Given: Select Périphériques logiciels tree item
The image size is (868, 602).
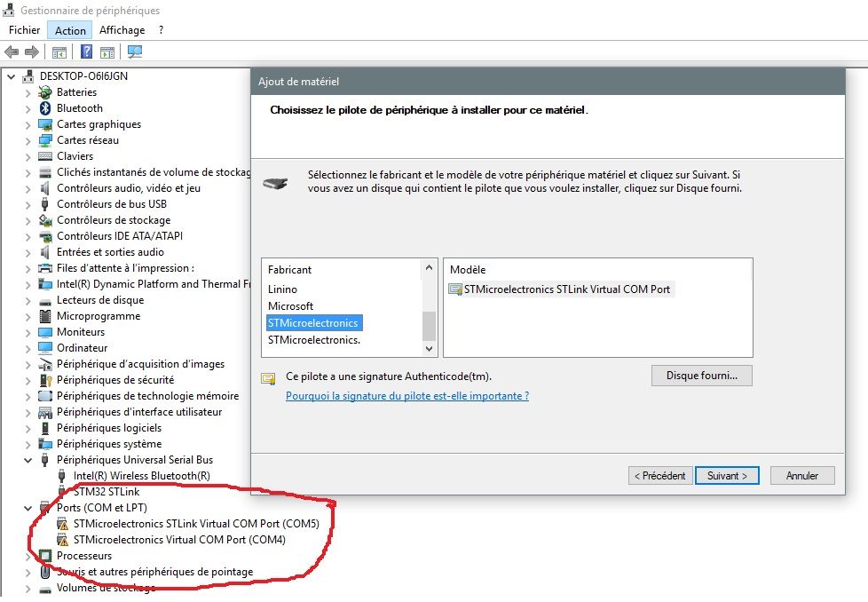Looking at the screenshot, I should pyautogui.click(x=109, y=428).
